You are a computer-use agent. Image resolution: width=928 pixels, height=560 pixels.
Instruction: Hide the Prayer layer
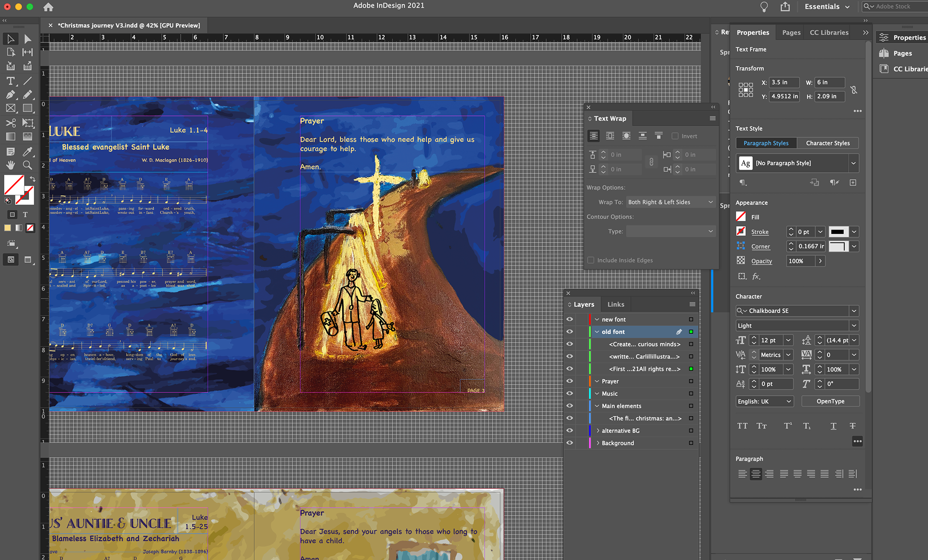point(570,381)
